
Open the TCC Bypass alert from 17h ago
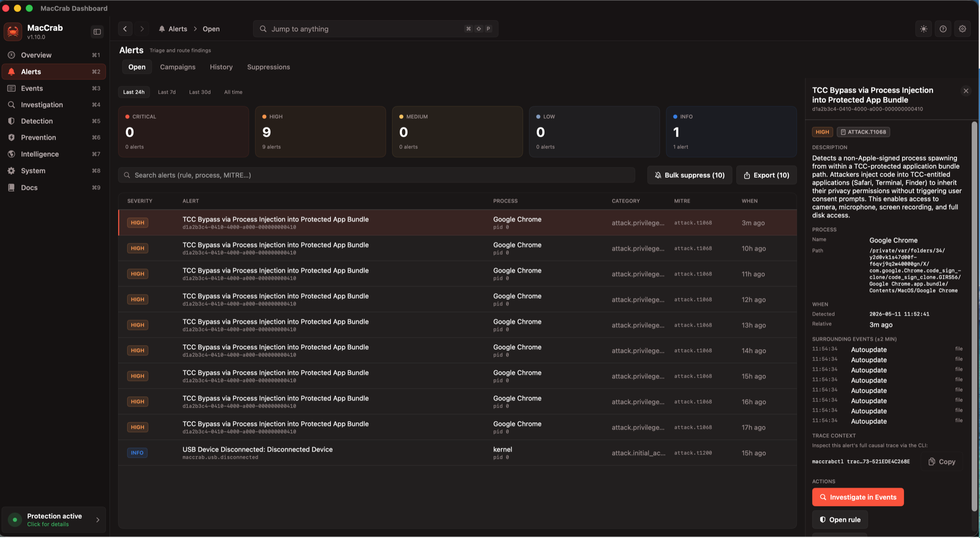tap(457, 427)
